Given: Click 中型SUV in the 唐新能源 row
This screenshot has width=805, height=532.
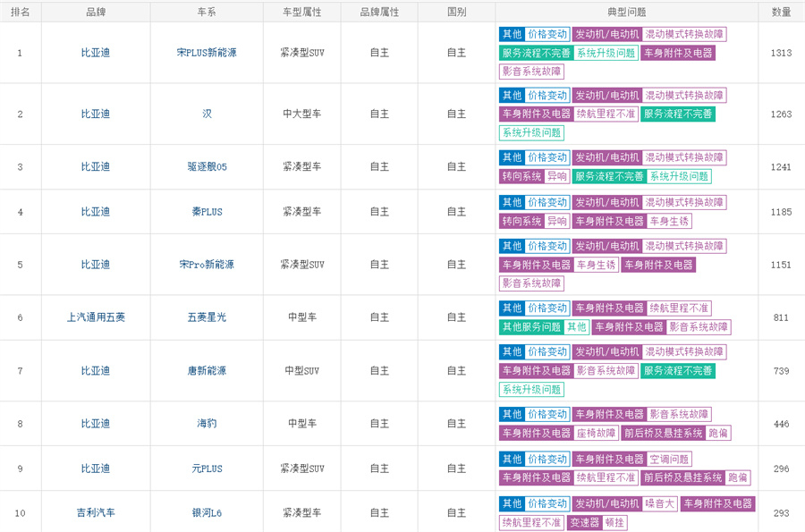Looking at the screenshot, I should [302, 370].
